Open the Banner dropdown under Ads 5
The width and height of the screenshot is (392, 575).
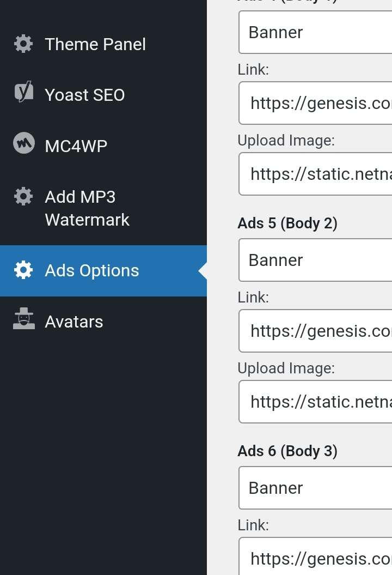[315, 260]
